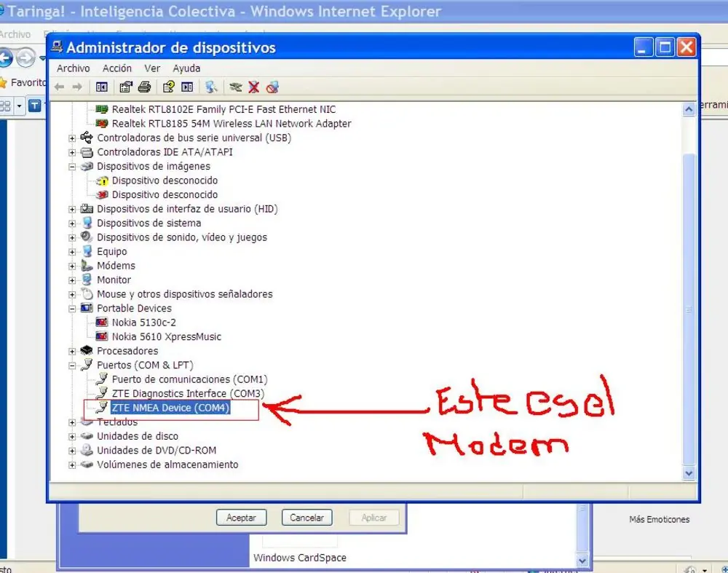Viewport: 728px width, 573px height.
Task: Open the Acción menu
Action: [x=117, y=68]
